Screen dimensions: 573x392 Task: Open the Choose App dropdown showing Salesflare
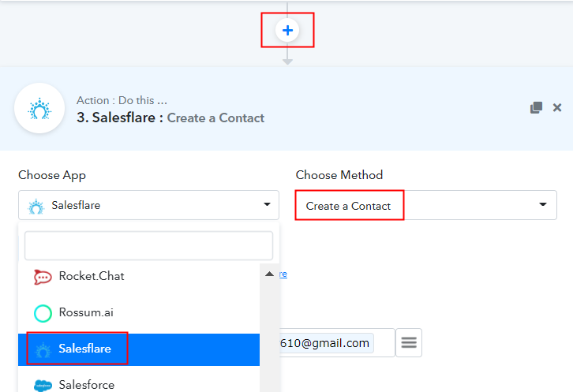[148, 205]
